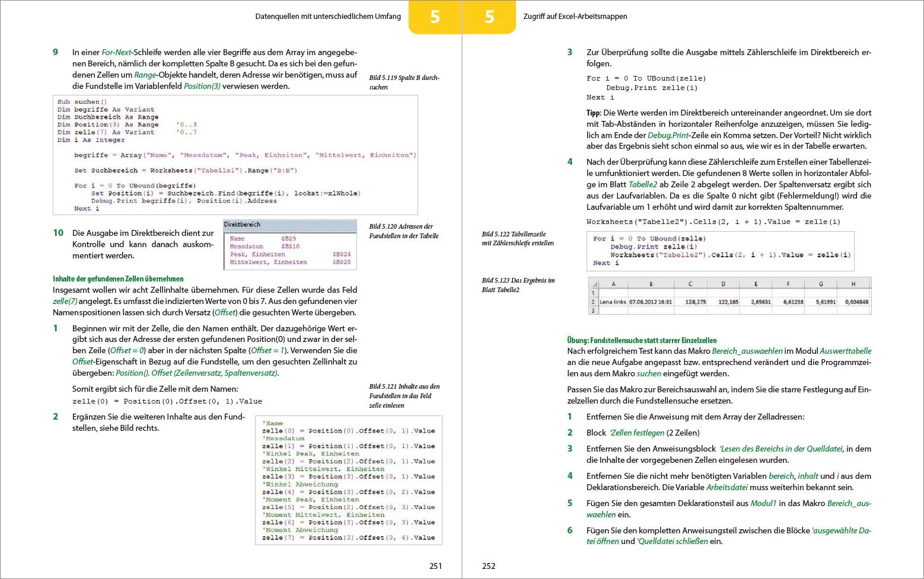Screen dimensions: 924x579
Task: Click the code listing 'Sub suchen()' figure
Action: point(235,155)
